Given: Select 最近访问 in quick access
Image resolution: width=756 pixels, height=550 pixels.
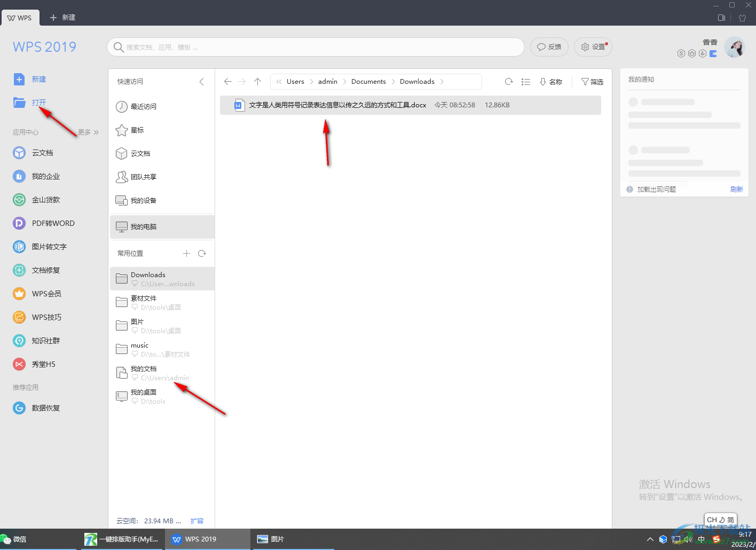Looking at the screenshot, I should point(162,107).
